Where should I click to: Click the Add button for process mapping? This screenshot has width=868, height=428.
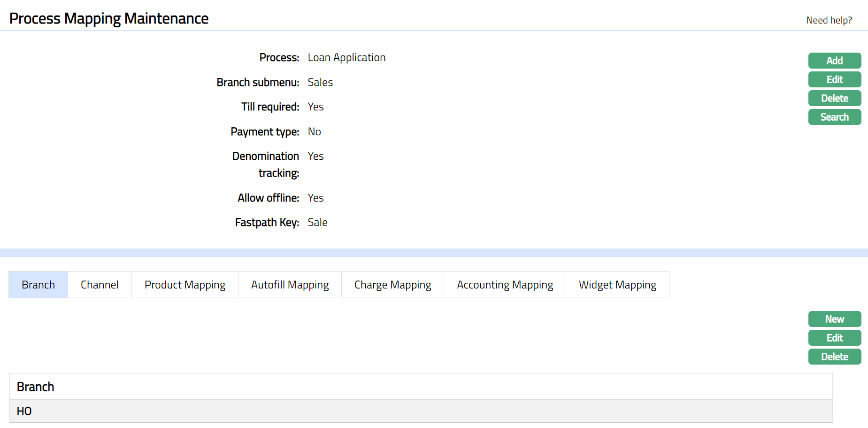point(834,61)
